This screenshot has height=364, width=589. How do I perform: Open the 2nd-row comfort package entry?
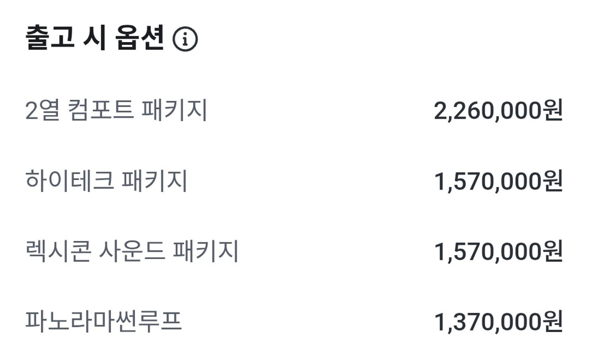[x=116, y=110]
